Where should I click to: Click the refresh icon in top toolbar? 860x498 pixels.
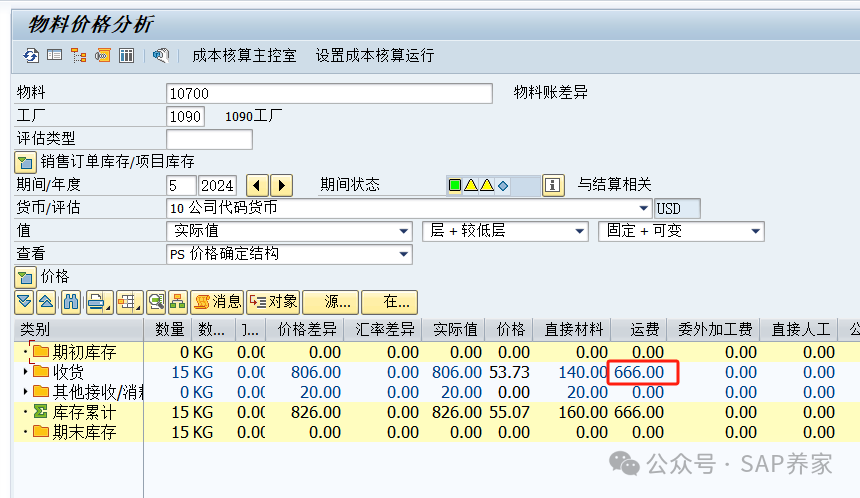coord(31,55)
